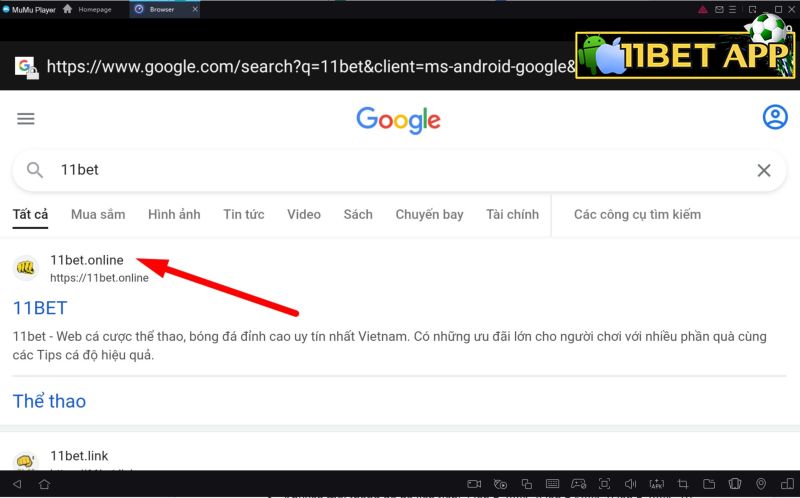The height and width of the screenshot is (498, 800).
Task: Open Các công cụ tìm kiếm tools
Action: (x=637, y=214)
